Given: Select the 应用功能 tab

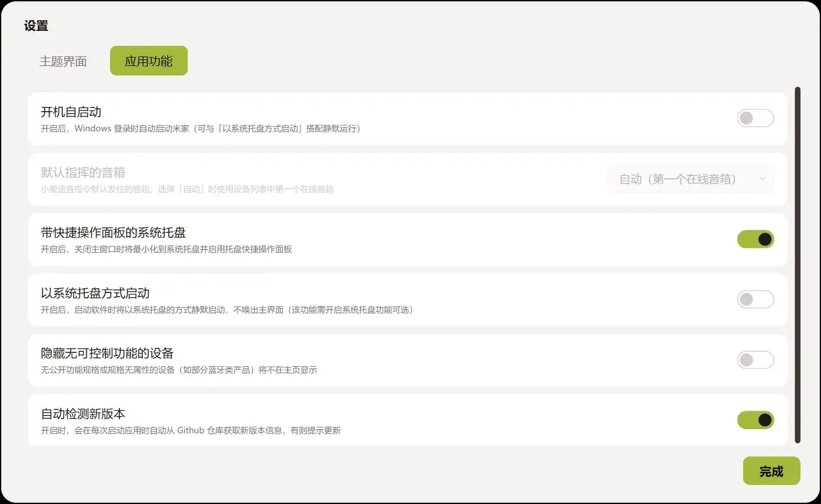Looking at the screenshot, I should [149, 61].
